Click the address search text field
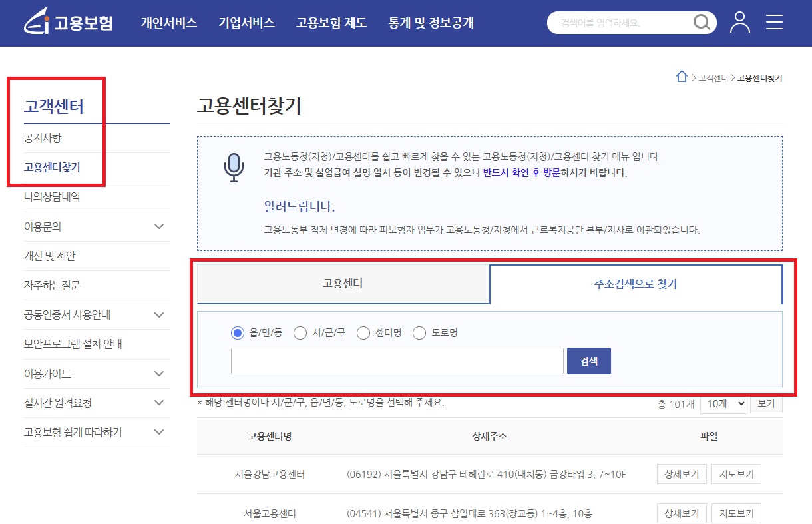The height and width of the screenshot is (524, 812). coord(397,361)
